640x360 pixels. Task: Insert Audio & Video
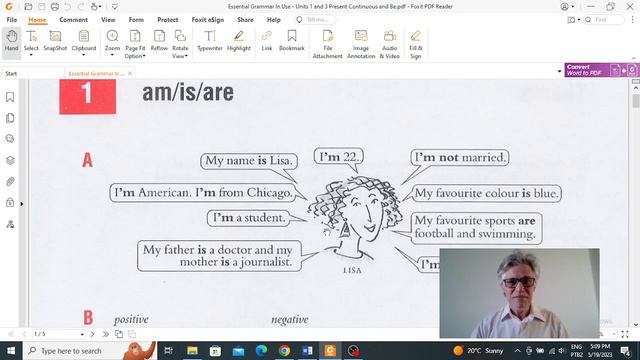click(389, 44)
